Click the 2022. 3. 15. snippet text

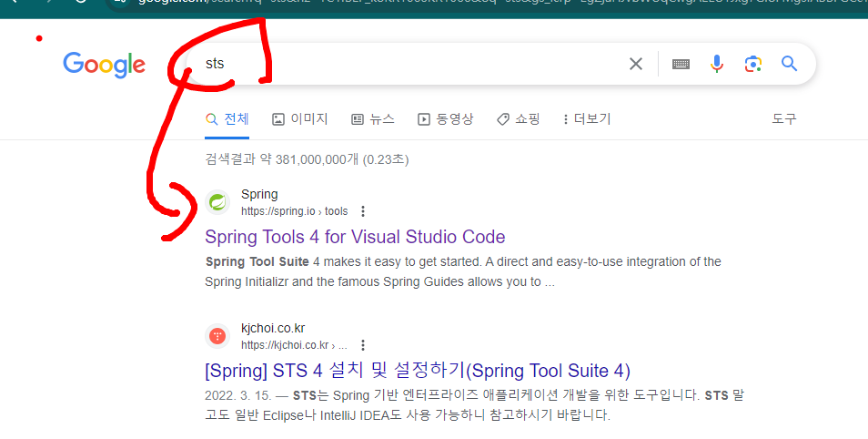point(474,405)
